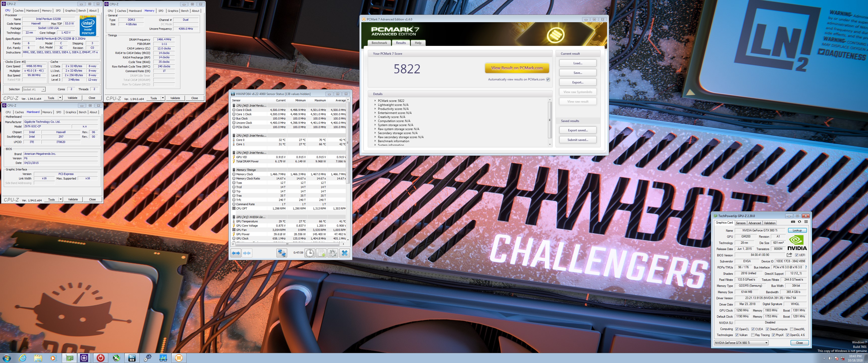Image resolution: width=868 pixels, height=363 pixels.
Task: Open Windows Media Player taskbar icon
Action: tap(53, 358)
